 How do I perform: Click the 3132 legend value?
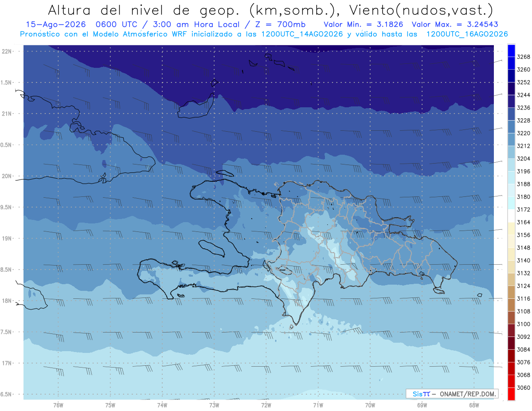pos(524,273)
